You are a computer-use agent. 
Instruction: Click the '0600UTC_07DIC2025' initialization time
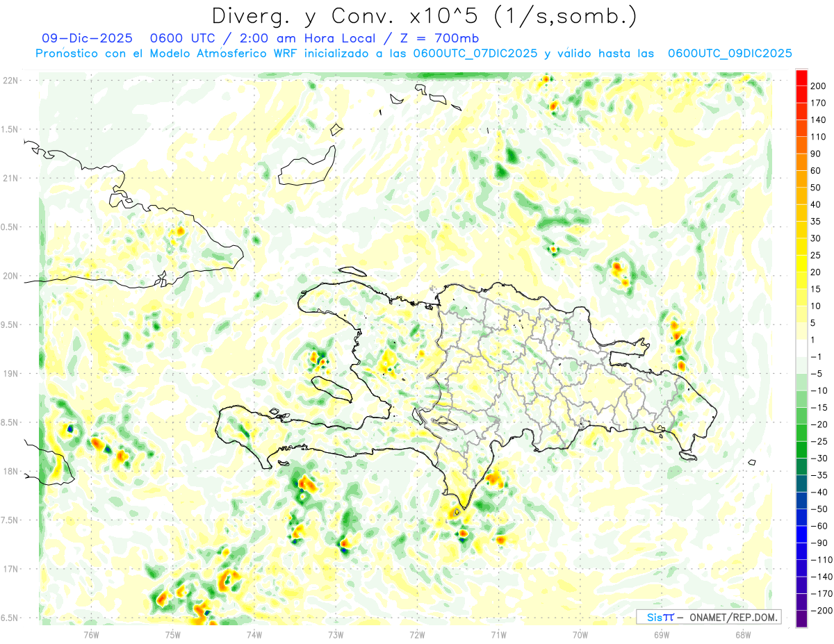pos(475,53)
